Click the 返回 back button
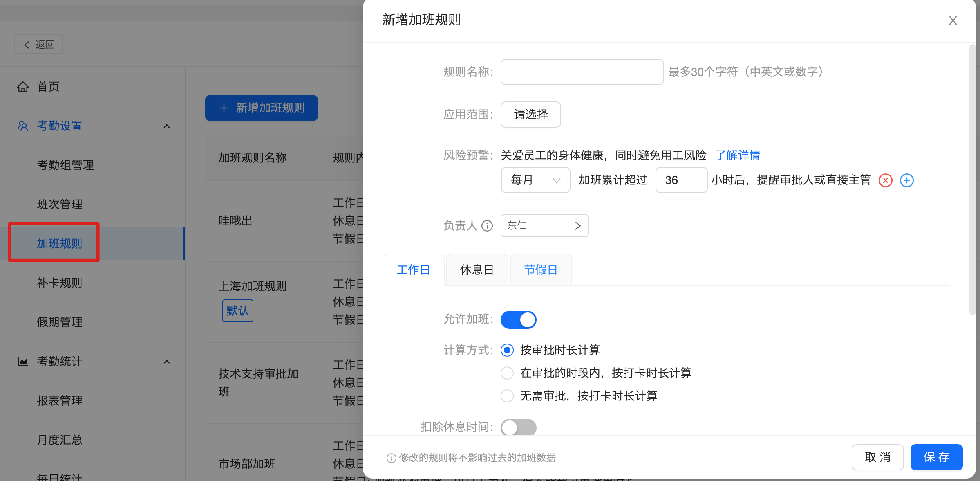Screen dimensions: 980x481 tap(38, 45)
